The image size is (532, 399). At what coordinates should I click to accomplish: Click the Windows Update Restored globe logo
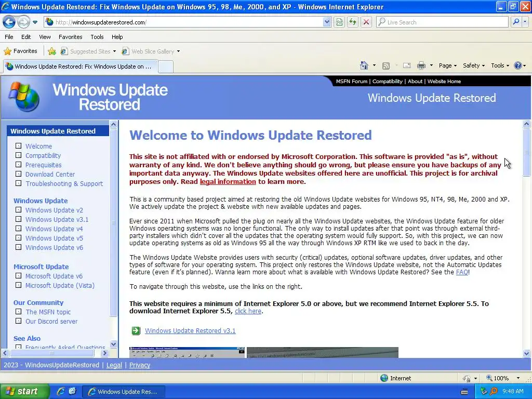pyautogui.click(x=24, y=97)
